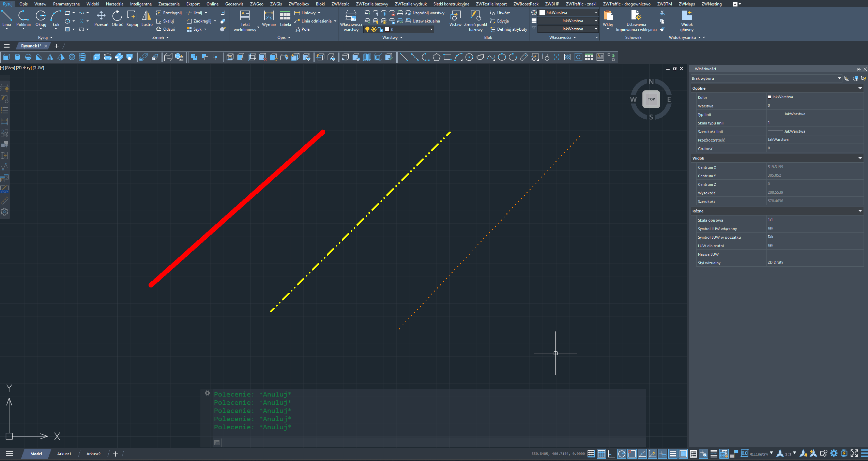Click the Wklej paste icon

tap(608, 16)
